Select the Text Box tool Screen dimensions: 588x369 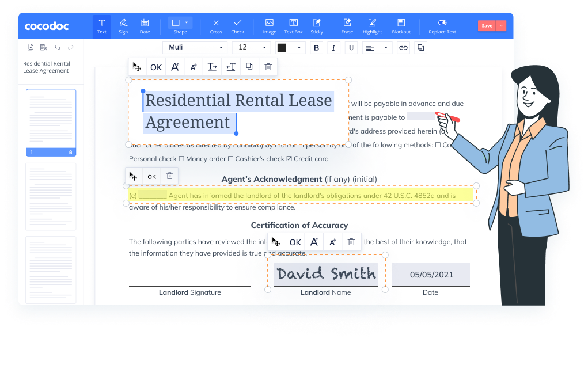[293, 26]
